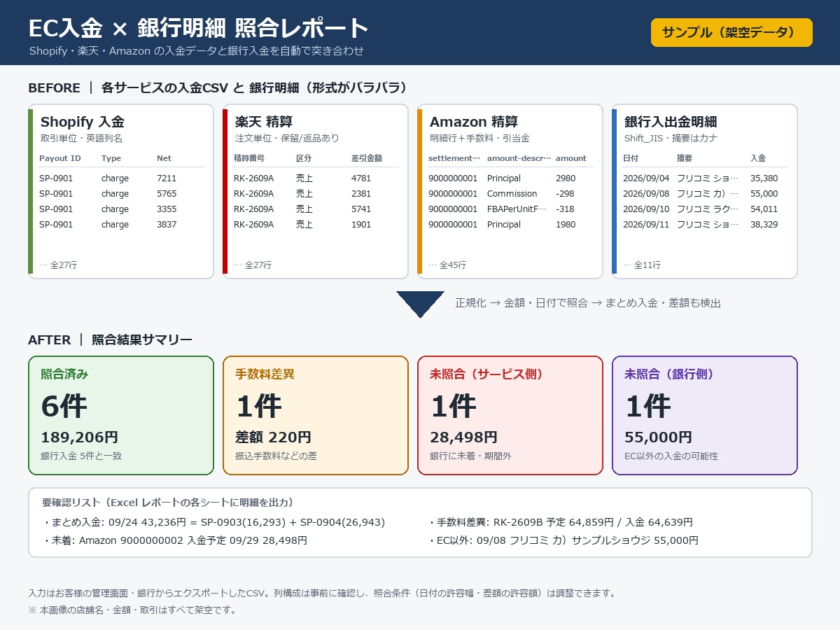This screenshot has height=630, width=840.
Task: Click the サンプル（架空データ） badge
Action: [731, 32]
